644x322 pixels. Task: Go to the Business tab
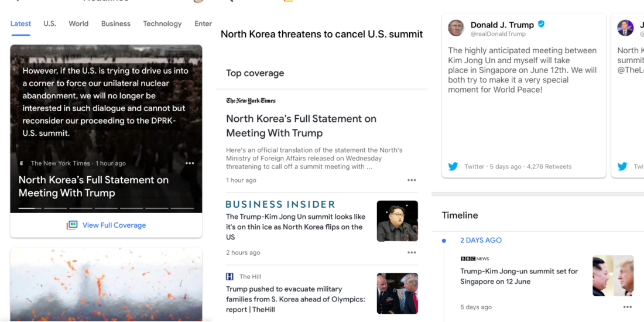click(x=116, y=24)
